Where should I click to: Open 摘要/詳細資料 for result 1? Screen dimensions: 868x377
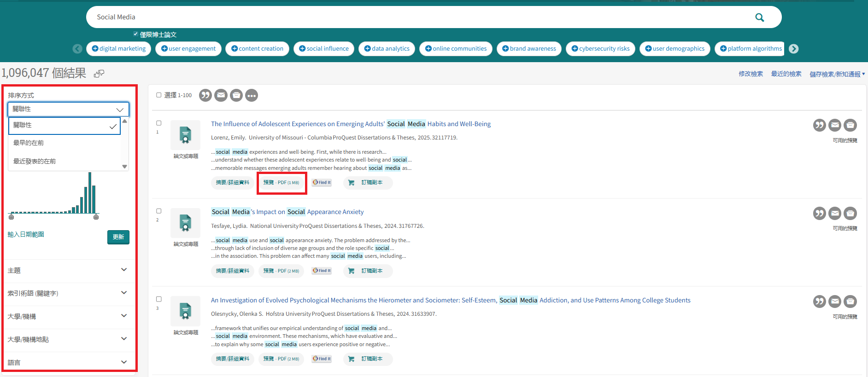click(233, 183)
